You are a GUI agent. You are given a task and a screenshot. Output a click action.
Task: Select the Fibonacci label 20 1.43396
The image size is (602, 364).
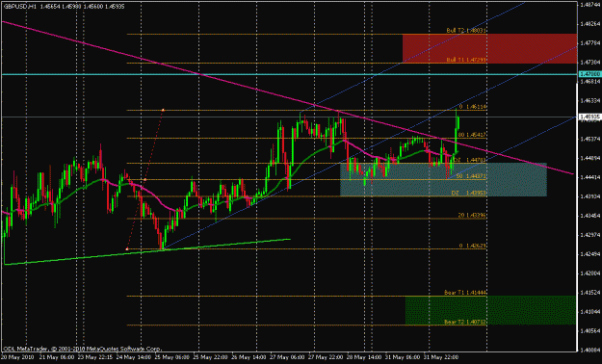[473, 216]
